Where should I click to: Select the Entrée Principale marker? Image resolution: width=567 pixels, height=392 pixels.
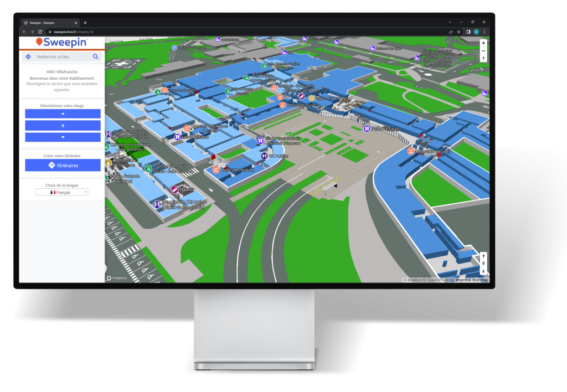coord(367,128)
